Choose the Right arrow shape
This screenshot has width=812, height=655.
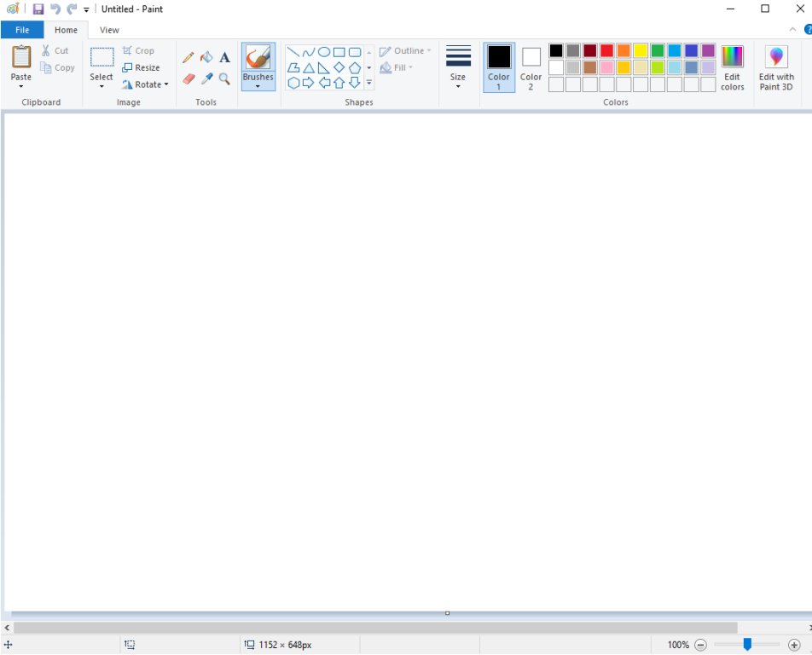(x=309, y=83)
